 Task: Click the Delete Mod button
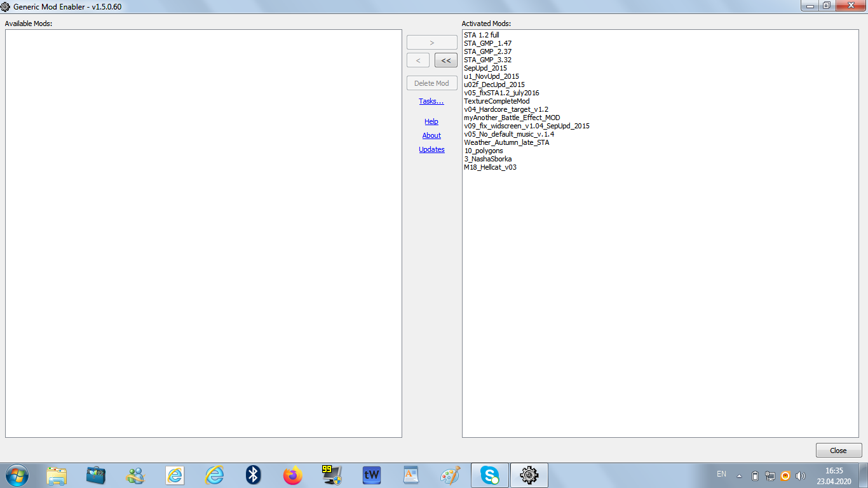[x=432, y=83]
